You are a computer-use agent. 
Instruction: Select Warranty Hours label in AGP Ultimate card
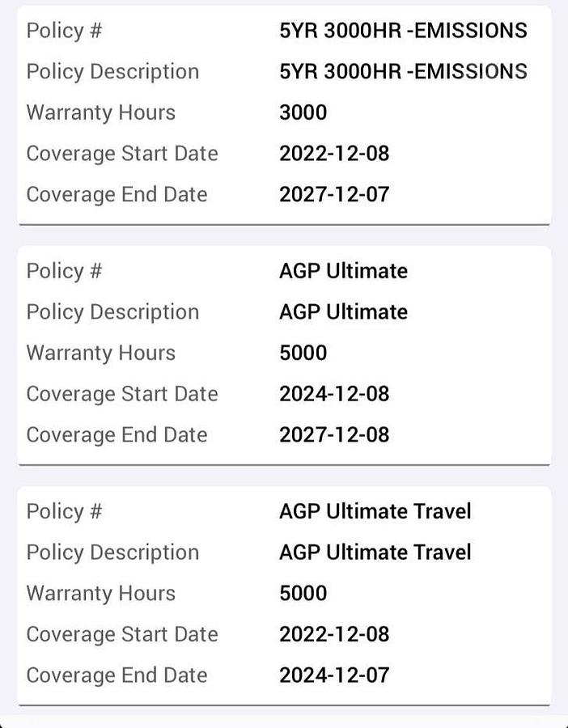tap(100, 353)
